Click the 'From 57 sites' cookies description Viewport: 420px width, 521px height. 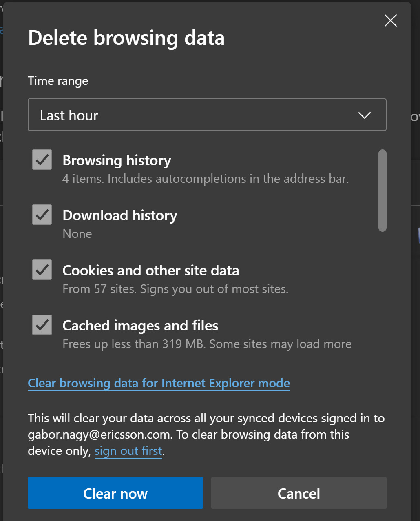175,289
